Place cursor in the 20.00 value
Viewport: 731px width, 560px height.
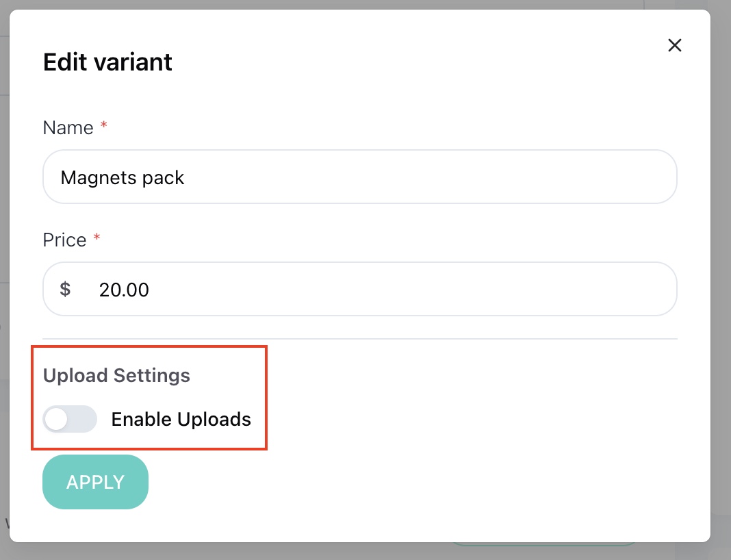point(124,290)
